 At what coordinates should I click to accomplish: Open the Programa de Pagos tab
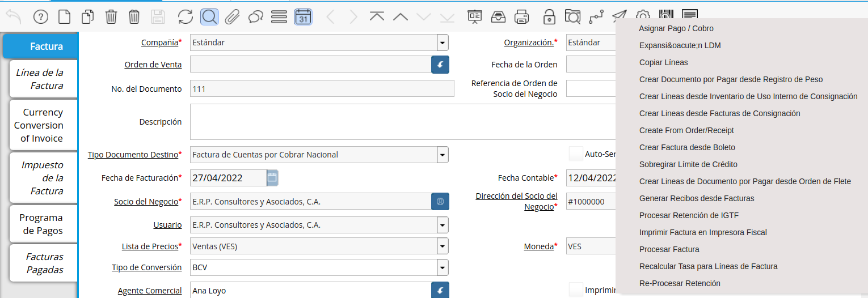[40, 224]
